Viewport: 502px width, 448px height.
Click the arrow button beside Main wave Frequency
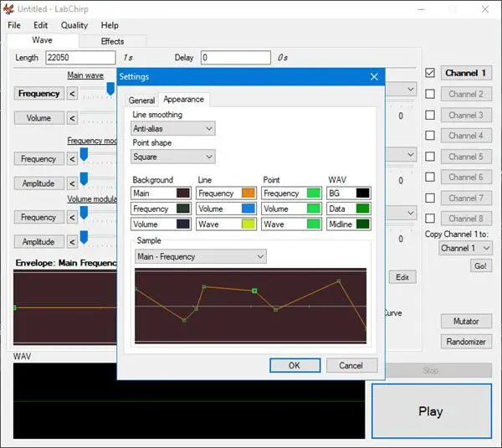(72, 94)
